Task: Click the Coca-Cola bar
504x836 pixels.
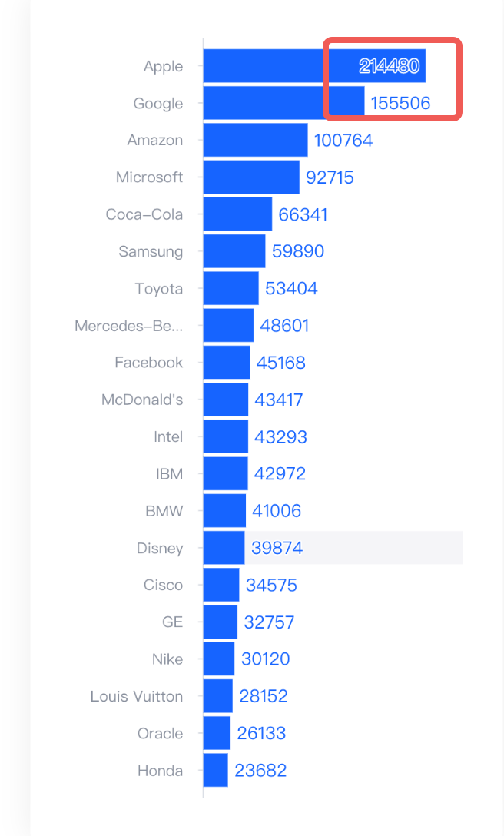Action: pyautogui.click(x=237, y=214)
